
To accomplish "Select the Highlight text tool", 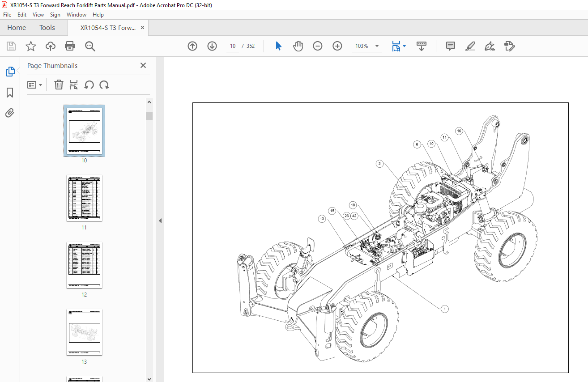I will [x=470, y=46].
